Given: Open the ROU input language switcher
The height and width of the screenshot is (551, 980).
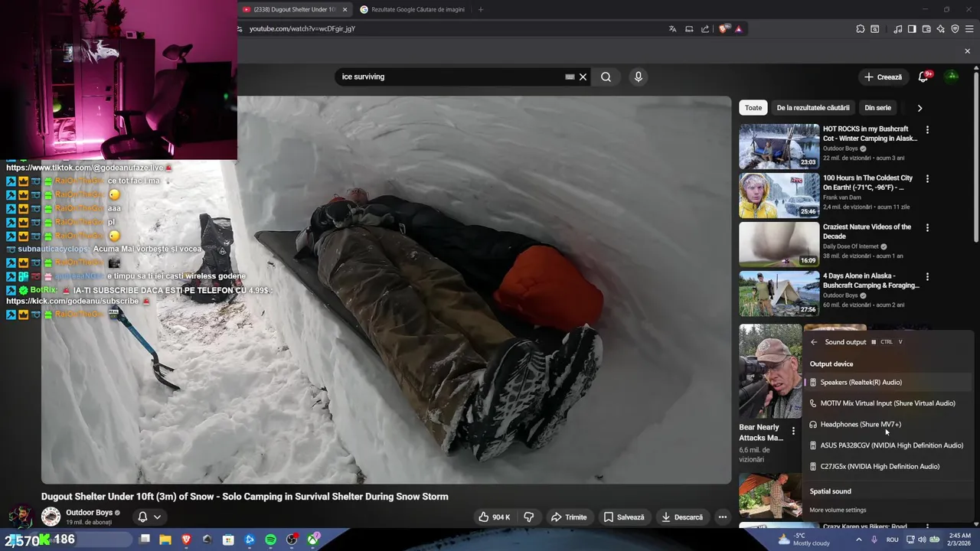Looking at the screenshot, I should (892, 540).
